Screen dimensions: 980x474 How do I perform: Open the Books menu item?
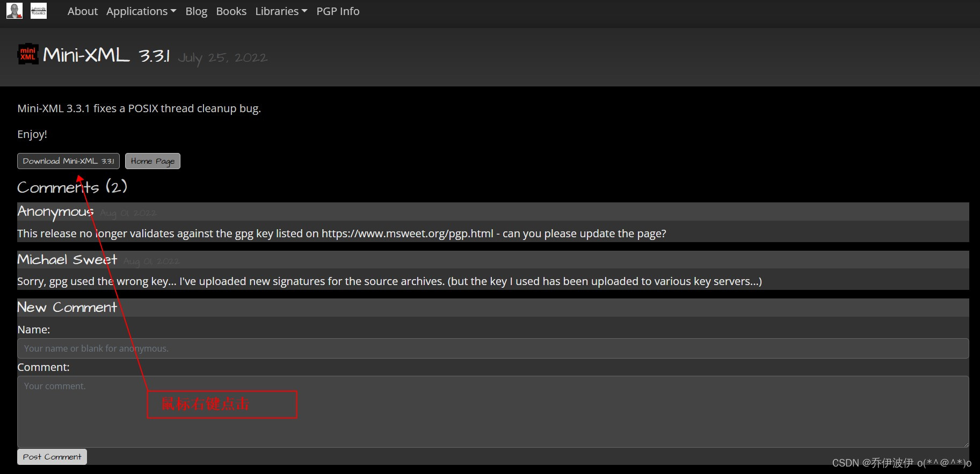tap(231, 11)
